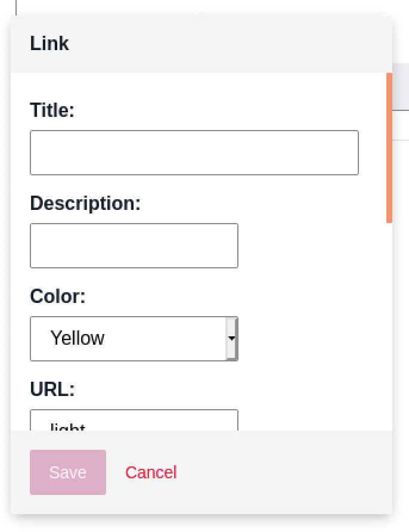Click the "Color:" field label

[x=58, y=296]
